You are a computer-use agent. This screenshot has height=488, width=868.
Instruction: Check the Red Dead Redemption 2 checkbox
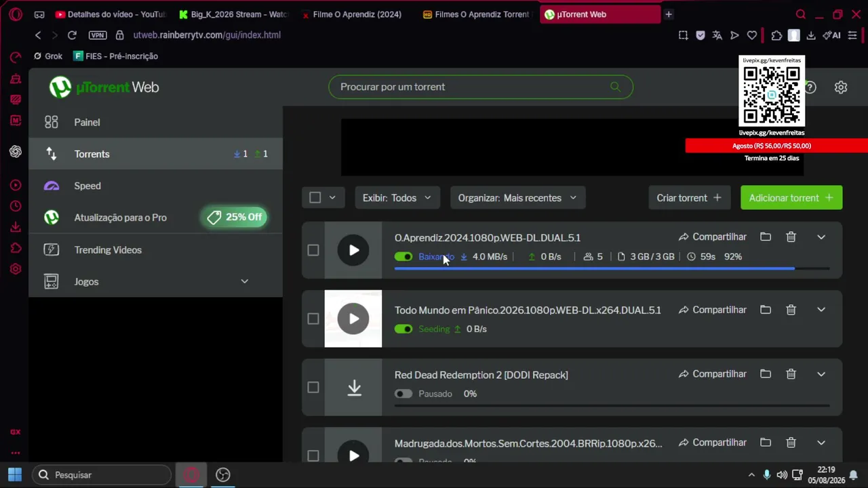click(313, 387)
